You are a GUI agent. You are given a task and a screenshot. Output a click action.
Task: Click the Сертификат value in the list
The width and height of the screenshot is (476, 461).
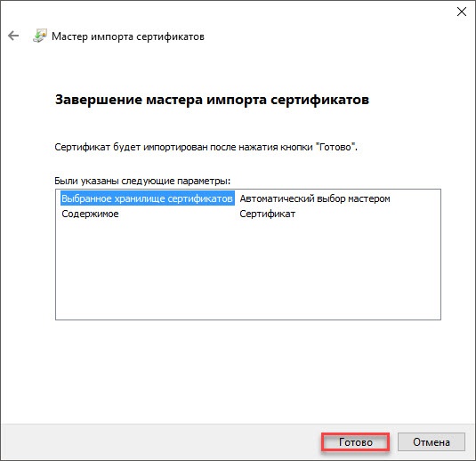pyautogui.click(x=267, y=214)
